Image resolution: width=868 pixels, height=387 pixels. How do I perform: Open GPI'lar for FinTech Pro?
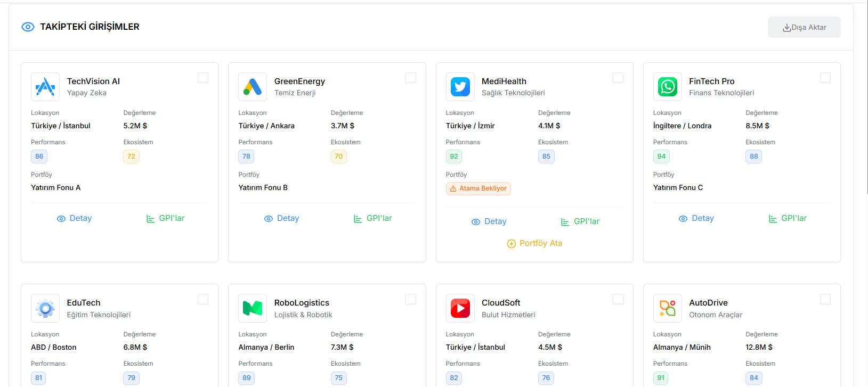click(x=788, y=218)
